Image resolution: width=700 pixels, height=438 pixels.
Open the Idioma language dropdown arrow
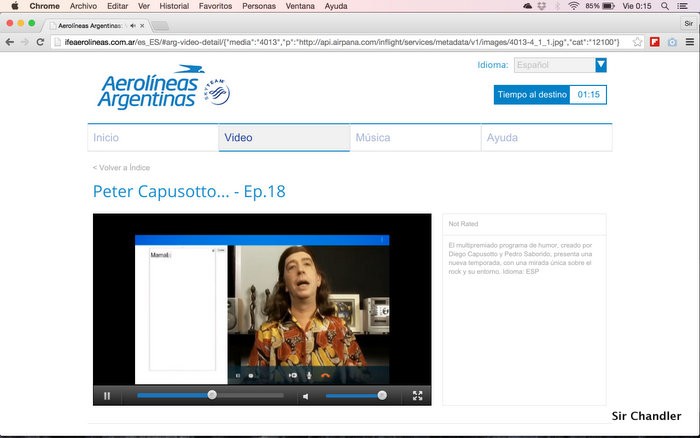pos(601,65)
